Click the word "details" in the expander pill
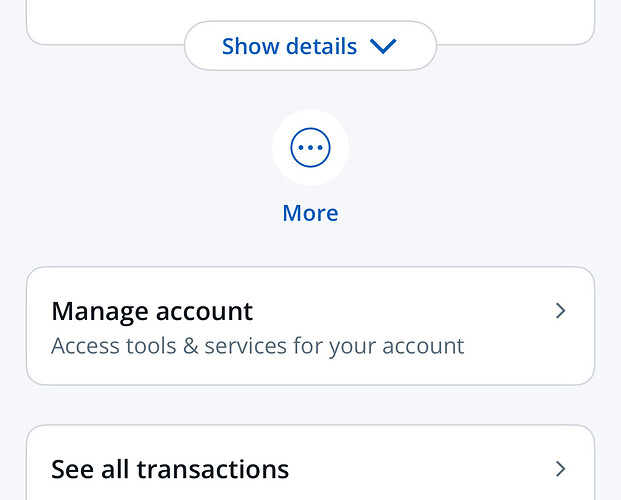 coord(318,46)
